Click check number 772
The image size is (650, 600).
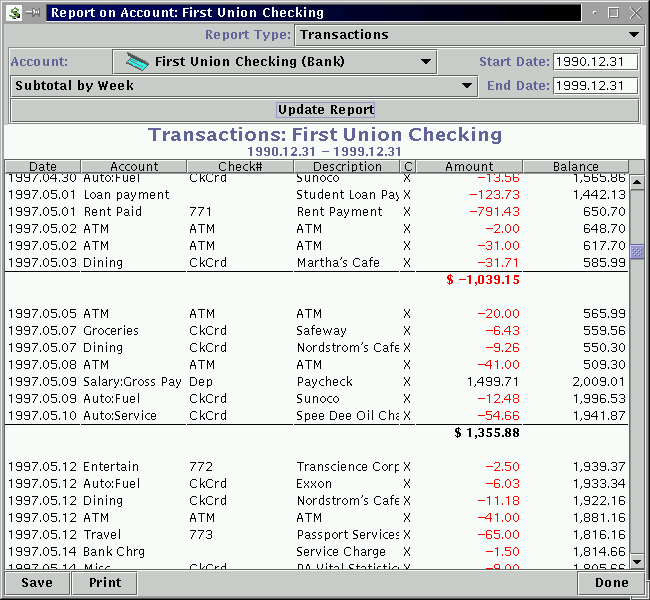pos(201,467)
